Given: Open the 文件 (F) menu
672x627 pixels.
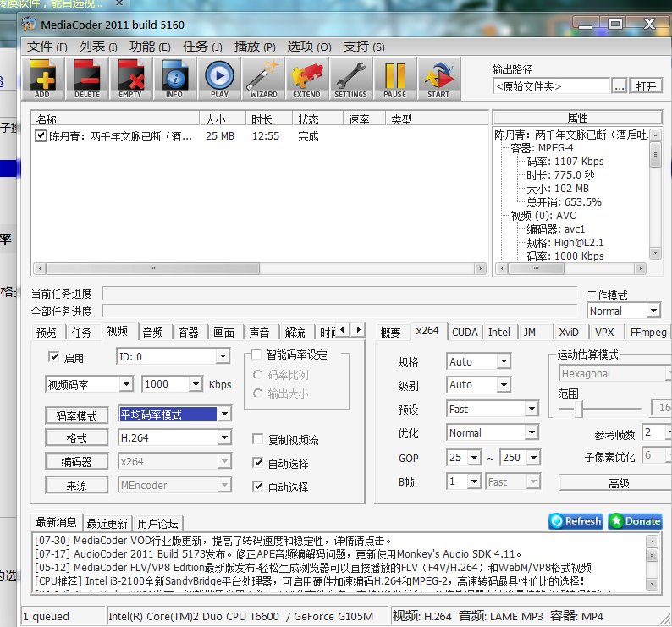Looking at the screenshot, I should point(47,47).
